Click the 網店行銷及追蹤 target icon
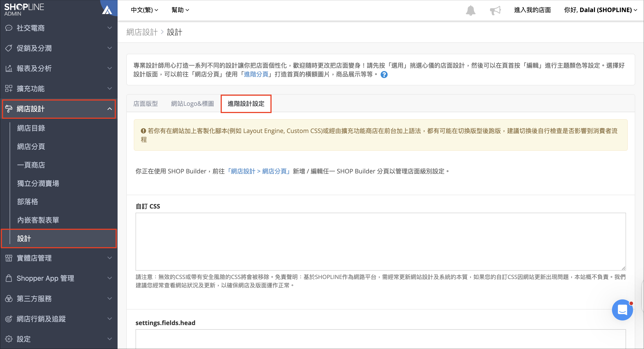Viewport: 644px width, 349px height. (9, 319)
